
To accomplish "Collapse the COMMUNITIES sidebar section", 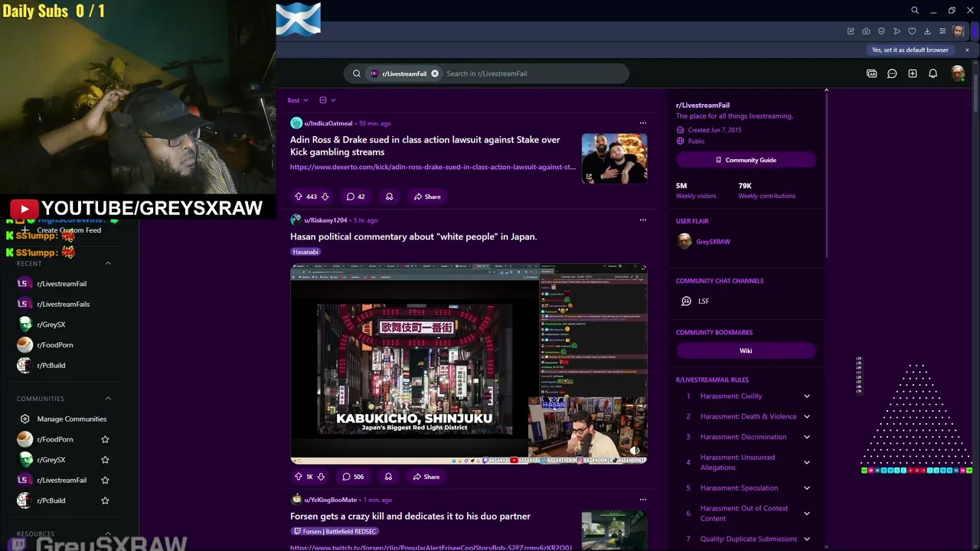I will [108, 399].
